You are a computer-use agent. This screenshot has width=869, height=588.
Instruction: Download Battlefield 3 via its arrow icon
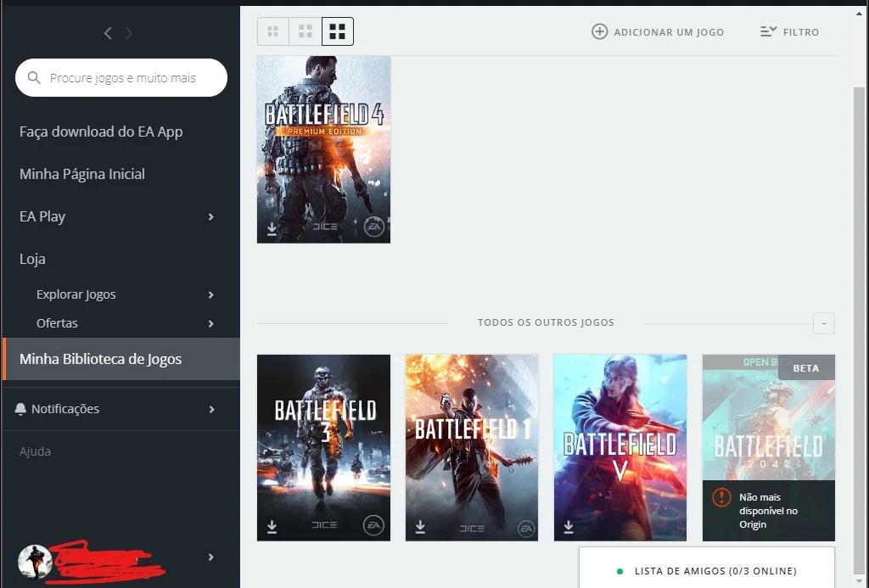(272, 526)
